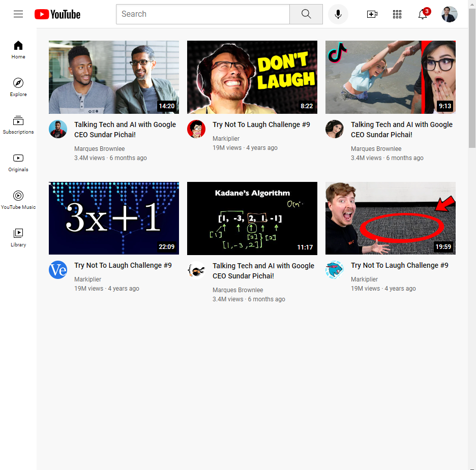This screenshot has height=470, width=476.
Task: Click the page vertical scrollbar thumb
Action: tap(472, 78)
